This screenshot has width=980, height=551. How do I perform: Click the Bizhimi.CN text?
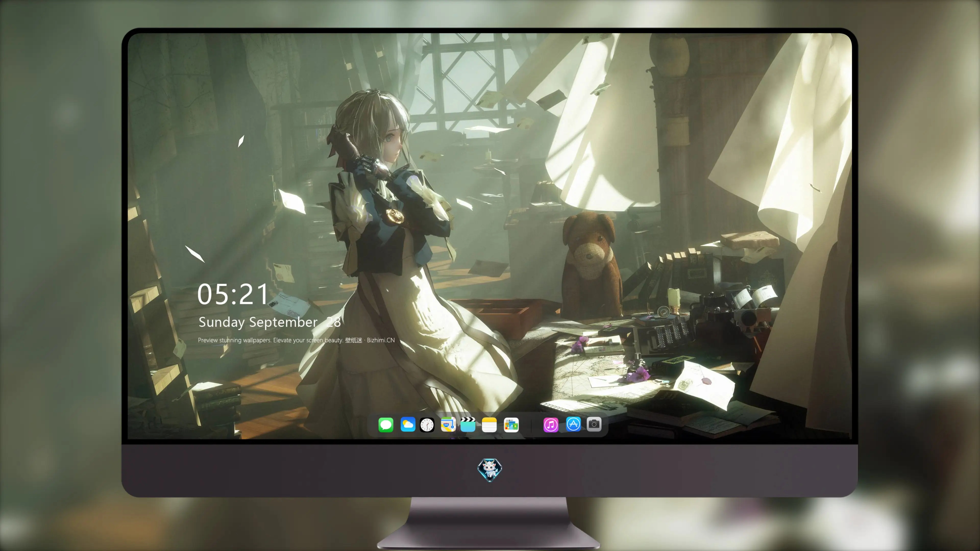point(381,340)
